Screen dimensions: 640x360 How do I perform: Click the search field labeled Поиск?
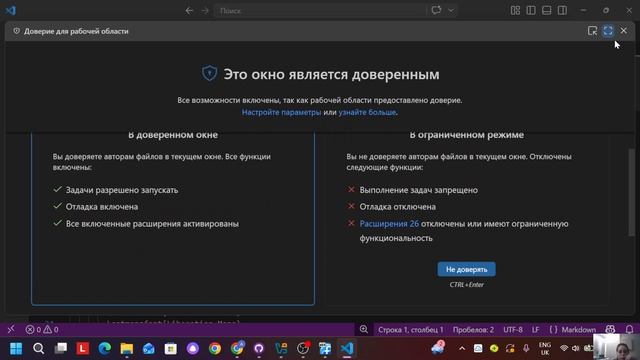click(x=320, y=11)
